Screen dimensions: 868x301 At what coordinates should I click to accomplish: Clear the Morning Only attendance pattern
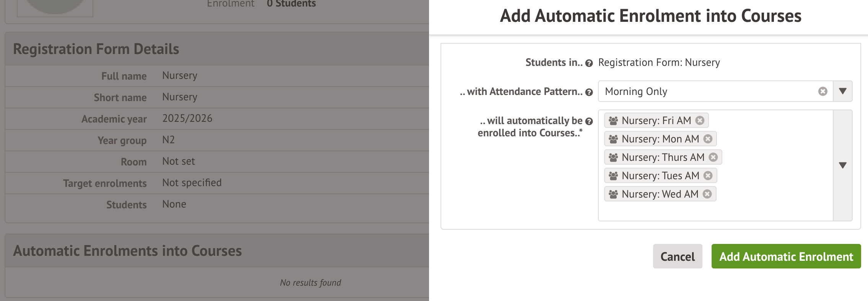(x=822, y=92)
